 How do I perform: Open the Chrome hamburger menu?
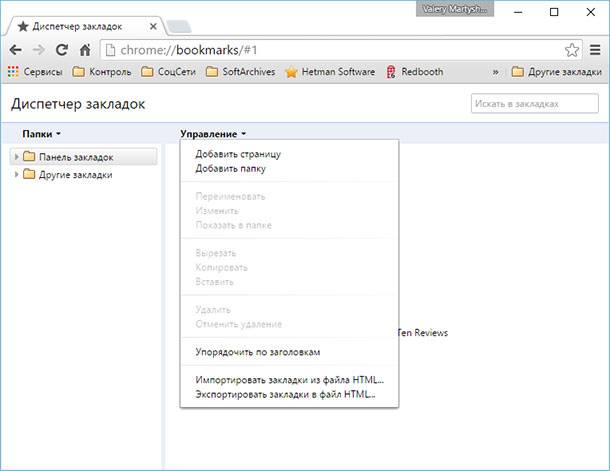pos(595,50)
